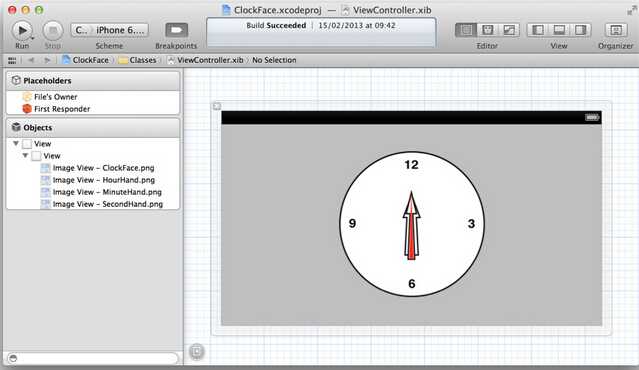
Task: Click the ClockFace.xcodeproj title icon
Action: (x=226, y=10)
